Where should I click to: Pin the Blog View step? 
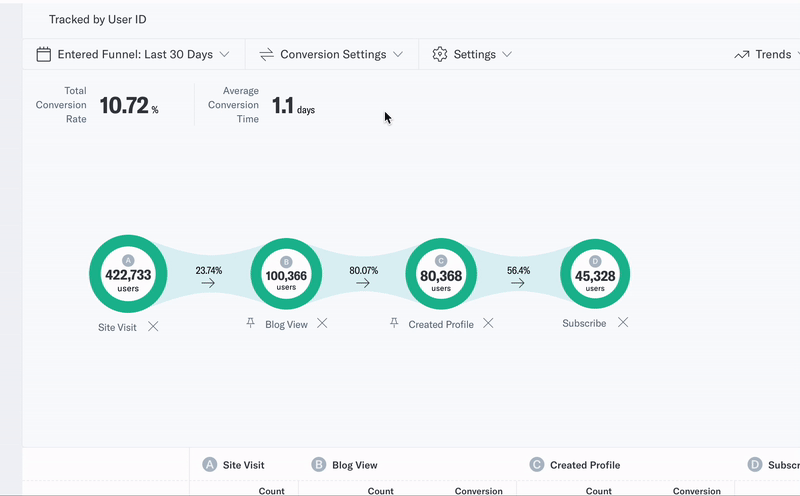[x=250, y=323]
